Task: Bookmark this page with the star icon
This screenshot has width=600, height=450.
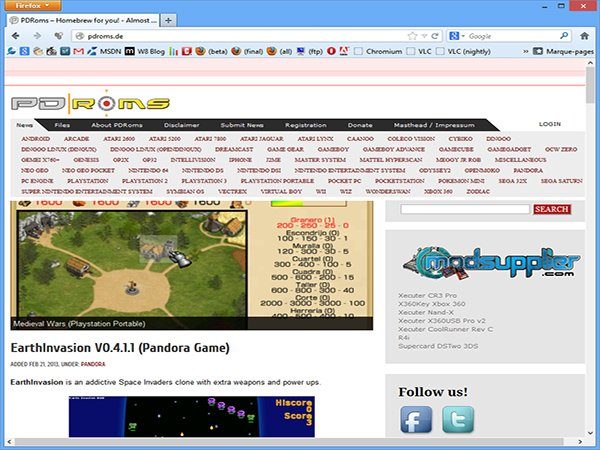Action: click(412, 36)
